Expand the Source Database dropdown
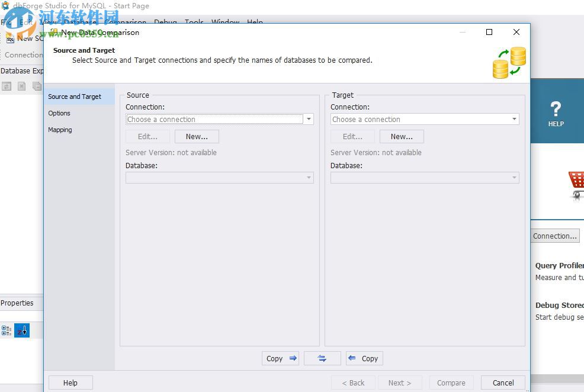 (x=309, y=178)
